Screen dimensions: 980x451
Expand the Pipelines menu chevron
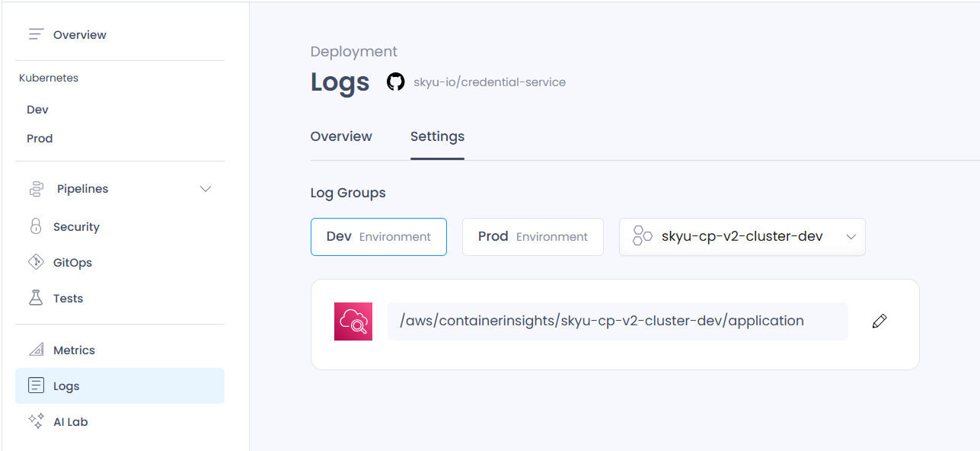point(206,189)
